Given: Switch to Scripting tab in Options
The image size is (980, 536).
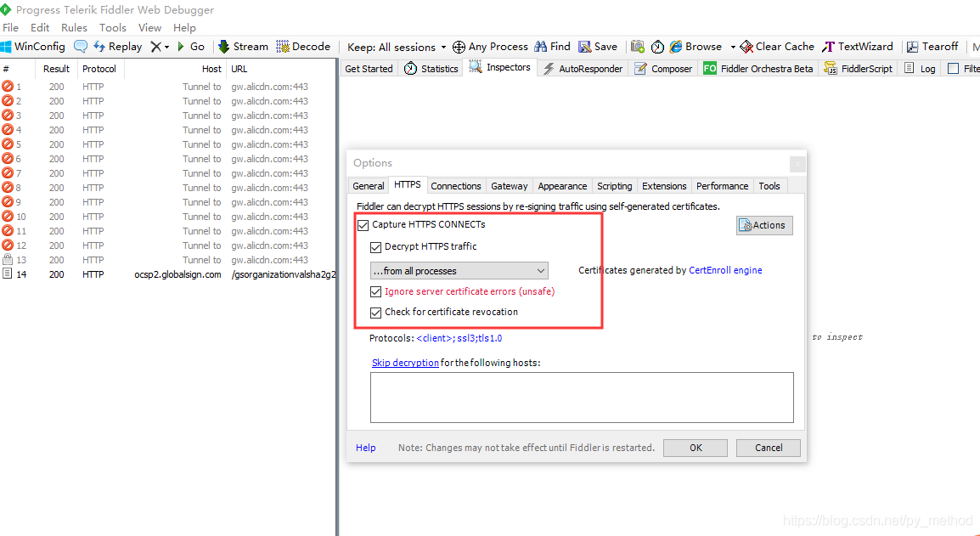Looking at the screenshot, I should click(614, 186).
